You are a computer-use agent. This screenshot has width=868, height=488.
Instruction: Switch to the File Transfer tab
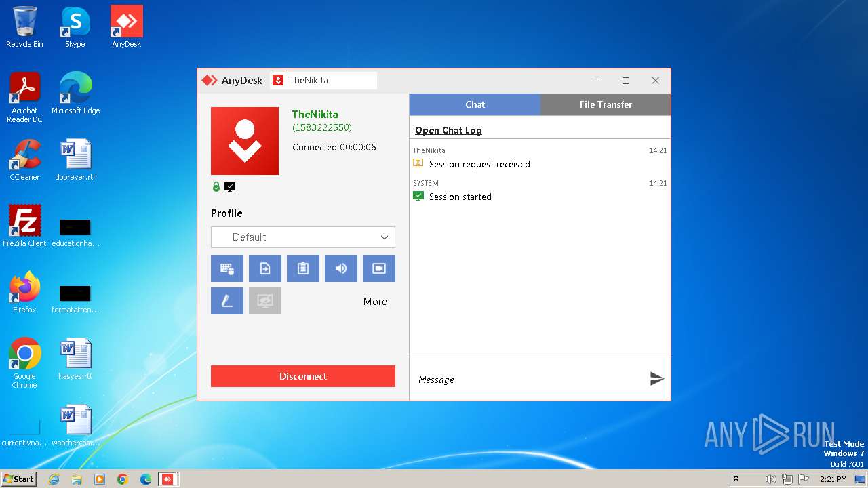click(x=606, y=104)
